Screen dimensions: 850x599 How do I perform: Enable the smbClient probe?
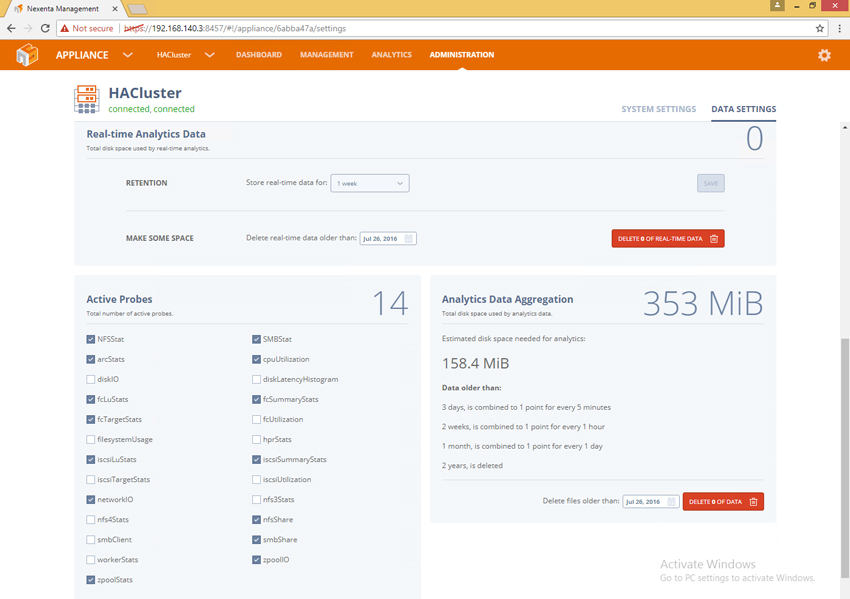(x=91, y=540)
